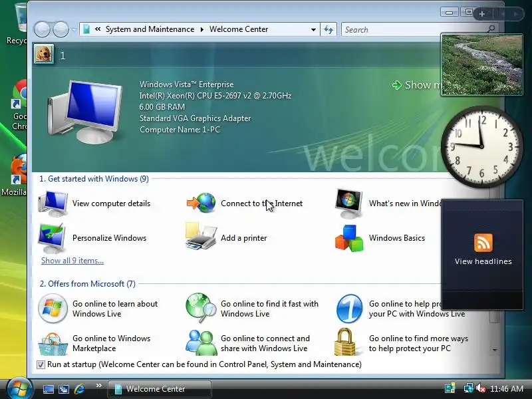Click the large computer image in the header
The image size is (532, 399).
[x=85, y=112]
